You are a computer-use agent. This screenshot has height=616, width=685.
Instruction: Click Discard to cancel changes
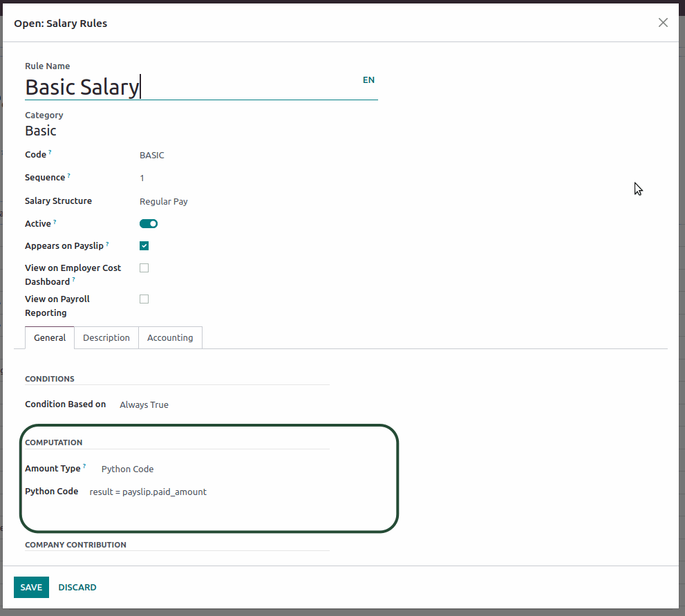(77, 588)
